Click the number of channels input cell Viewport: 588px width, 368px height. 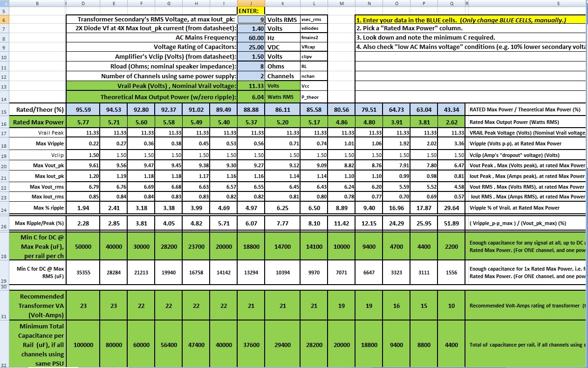pos(251,76)
